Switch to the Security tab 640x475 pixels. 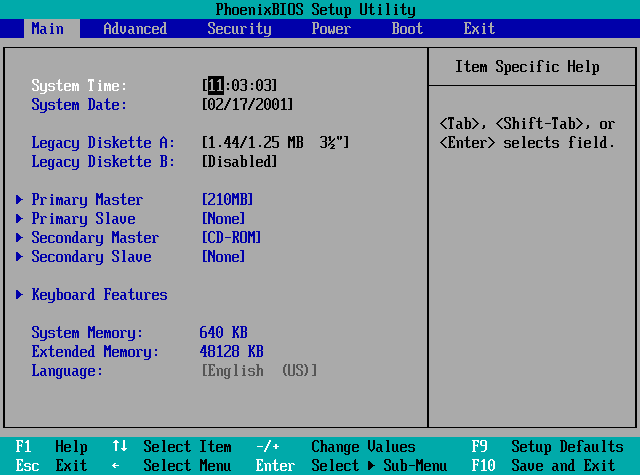[x=239, y=29]
